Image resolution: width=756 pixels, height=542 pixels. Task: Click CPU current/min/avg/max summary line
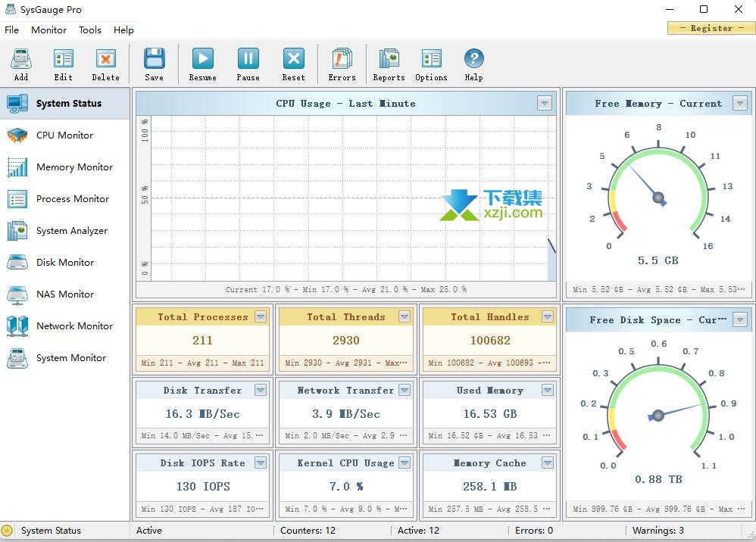346,290
